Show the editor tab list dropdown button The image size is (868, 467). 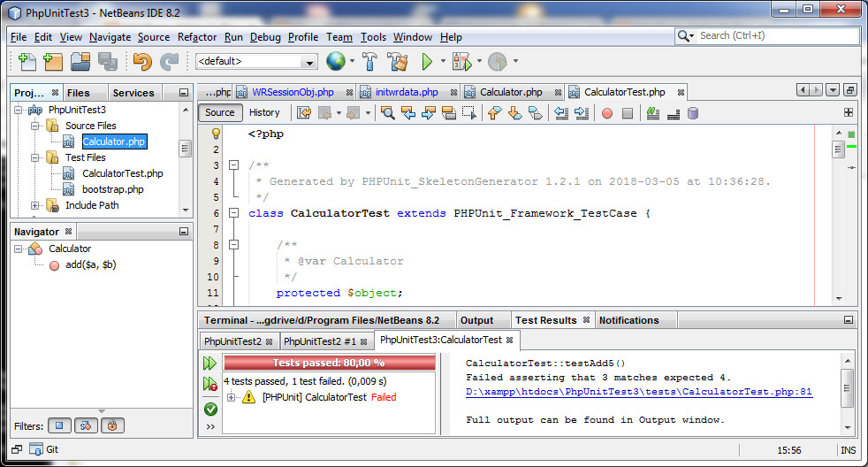tap(832, 90)
